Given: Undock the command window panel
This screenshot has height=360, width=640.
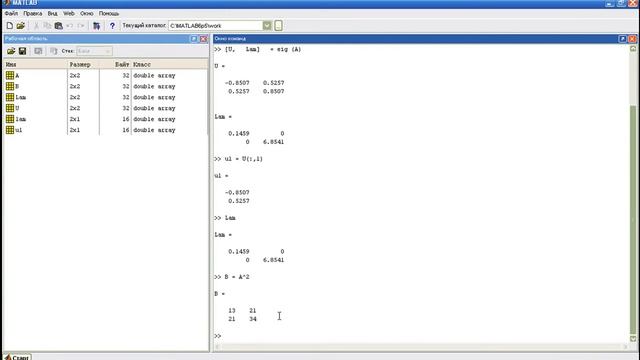Looking at the screenshot, I should click(622, 39).
